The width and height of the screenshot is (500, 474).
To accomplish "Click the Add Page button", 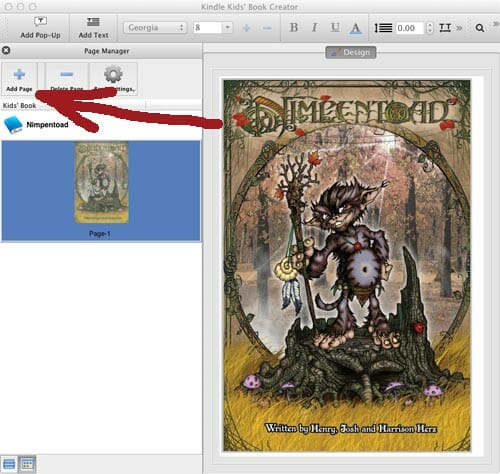I will pyautogui.click(x=19, y=79).
